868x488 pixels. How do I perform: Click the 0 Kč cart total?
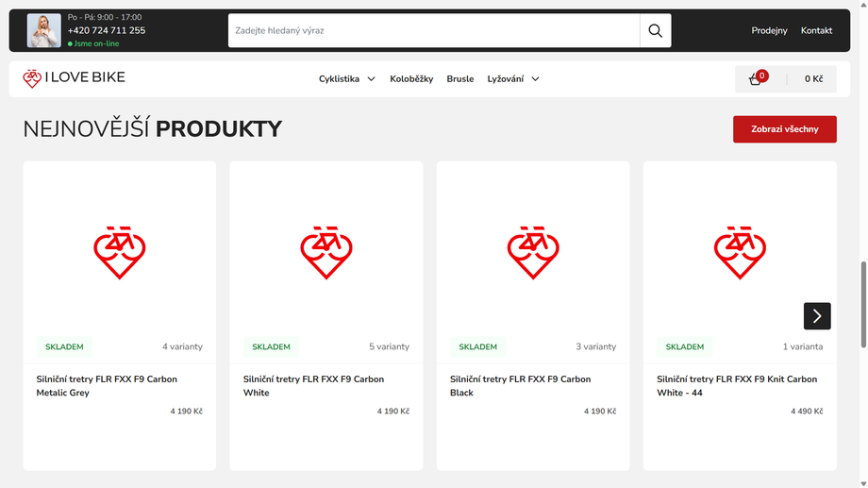pos(813,79)
